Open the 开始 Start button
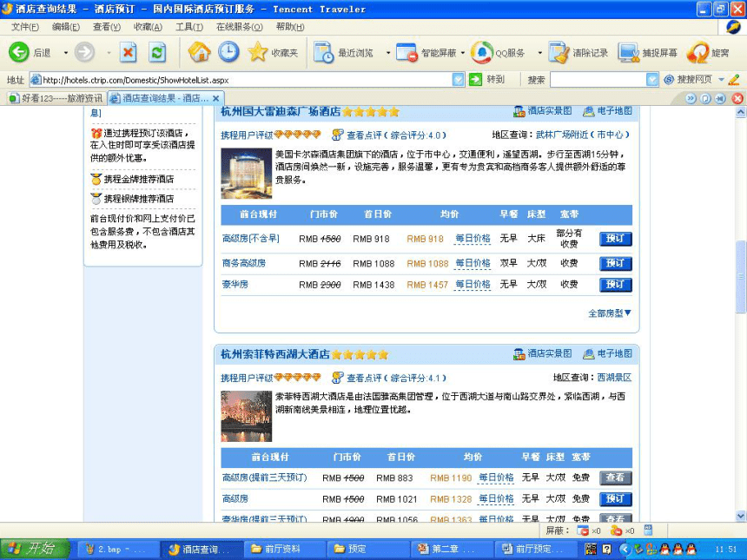This screenshot has width=747, height=560. (35, 549)
